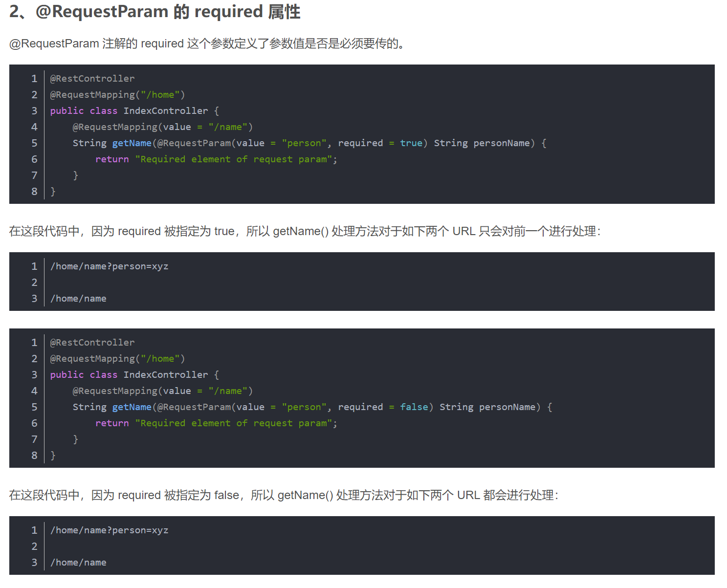Click '@RequestMapping(value = "/name")' in third code block
This screenshot has width=727, height=588.
163,391
